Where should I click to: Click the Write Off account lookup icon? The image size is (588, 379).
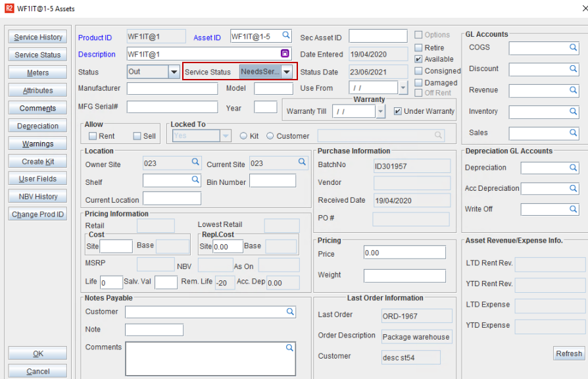pos(573,209)
